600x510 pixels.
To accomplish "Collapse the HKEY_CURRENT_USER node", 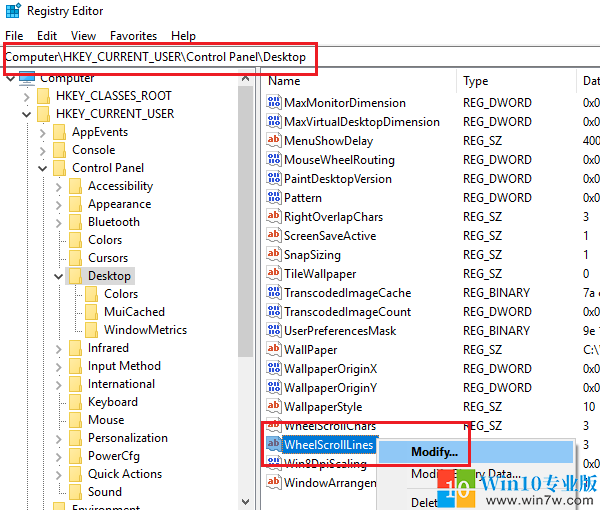I will point(26,114).
